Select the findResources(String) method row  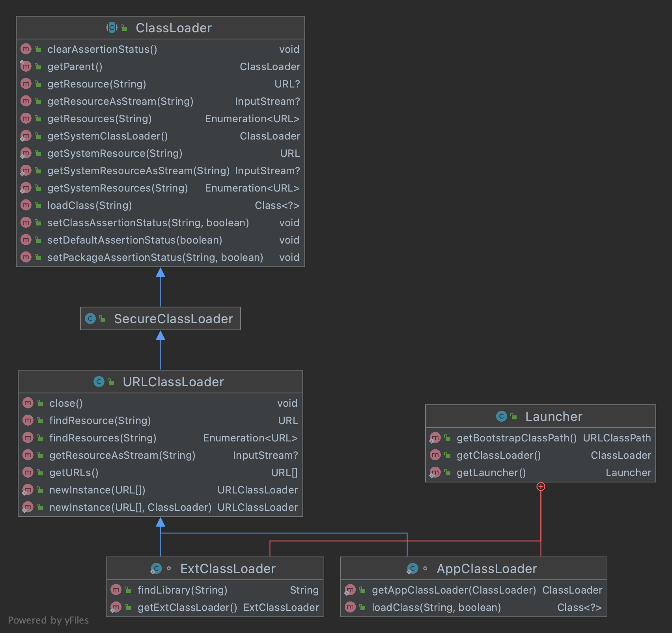161,438
